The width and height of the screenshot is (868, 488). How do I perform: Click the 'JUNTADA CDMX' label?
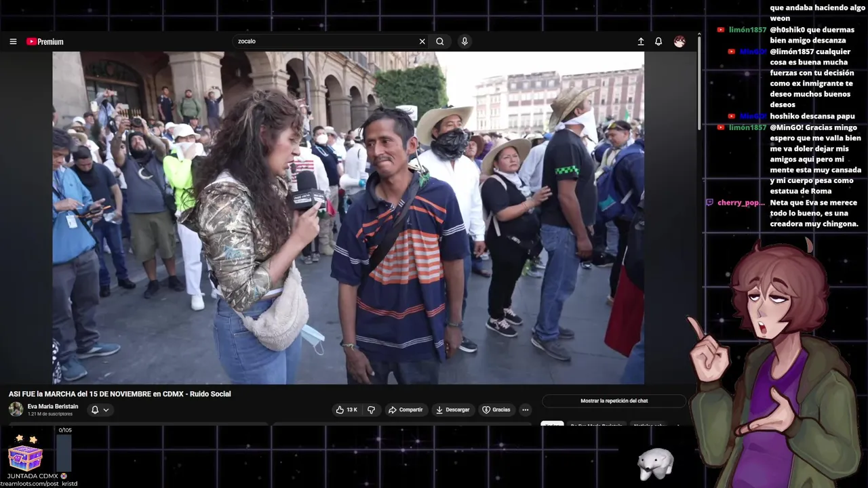[33, 476]
